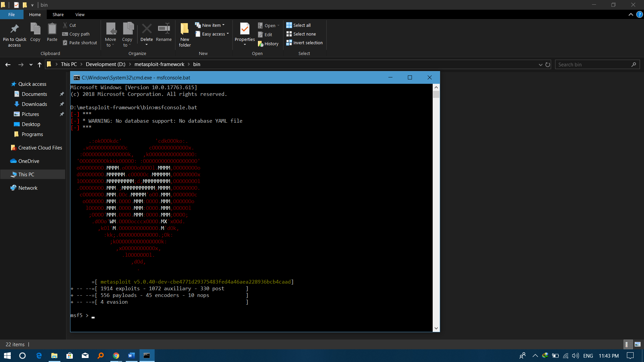Click Paste shortcut in ribbon

pos(80,43)
